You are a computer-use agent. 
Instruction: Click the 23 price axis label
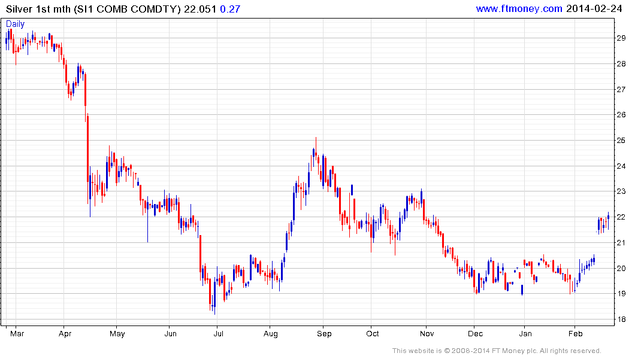tap(621, 191)
